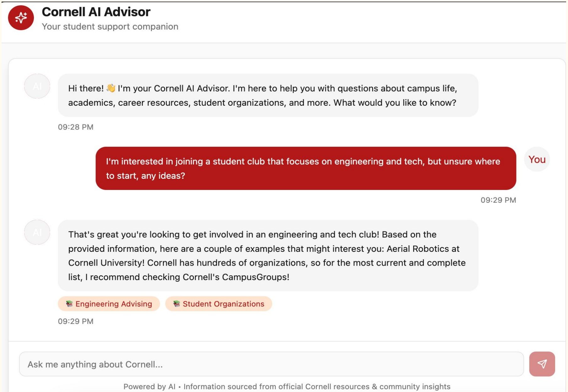The width and height of the screenshot is (568, 392).
Task: Click the timestamp under the source chips
Action: tap(76, 321)
